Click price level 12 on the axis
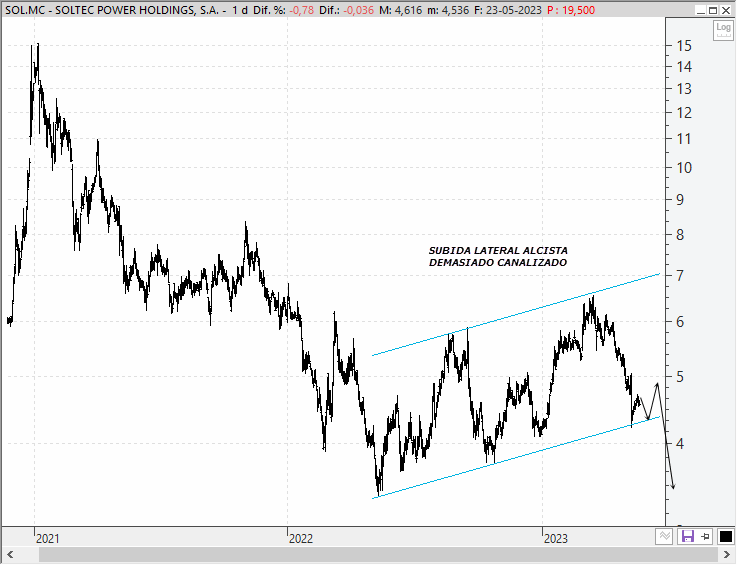Viewport: 737px width, 565px height. (684, 112)
